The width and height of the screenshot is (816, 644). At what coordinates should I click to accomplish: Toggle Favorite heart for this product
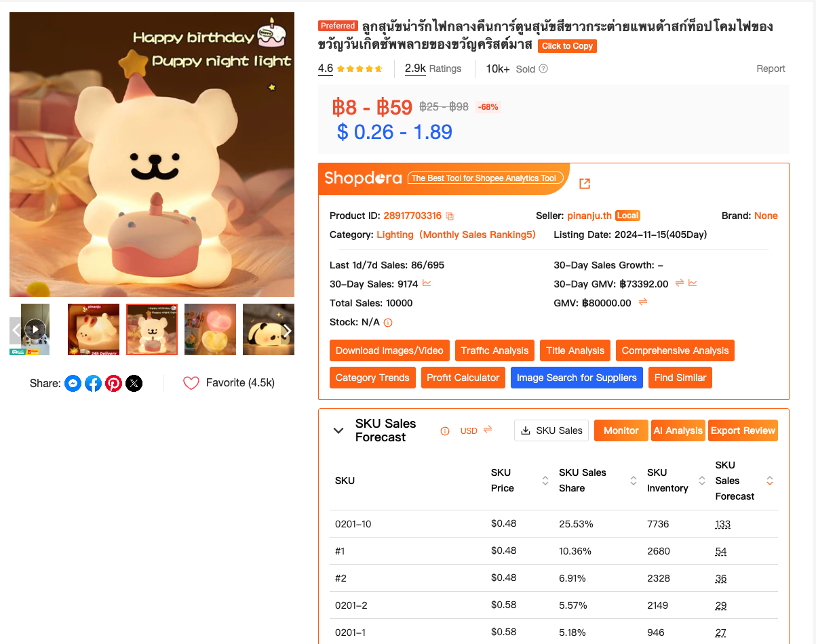[191, 383]
